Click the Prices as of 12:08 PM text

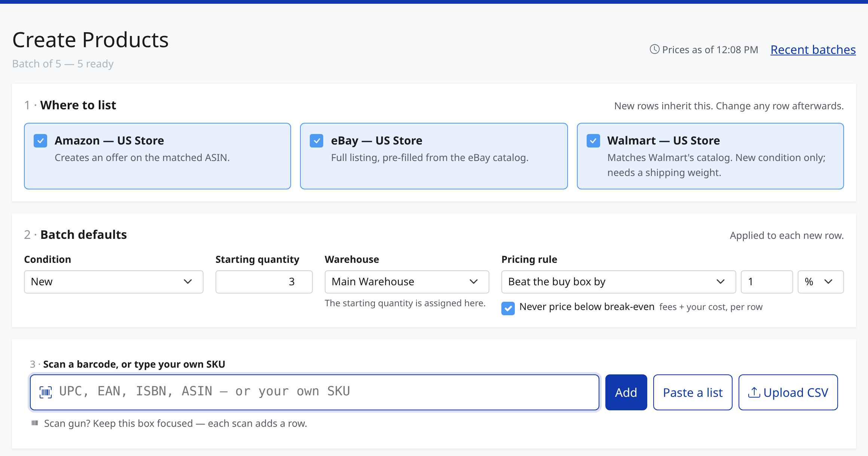point(710,50)
